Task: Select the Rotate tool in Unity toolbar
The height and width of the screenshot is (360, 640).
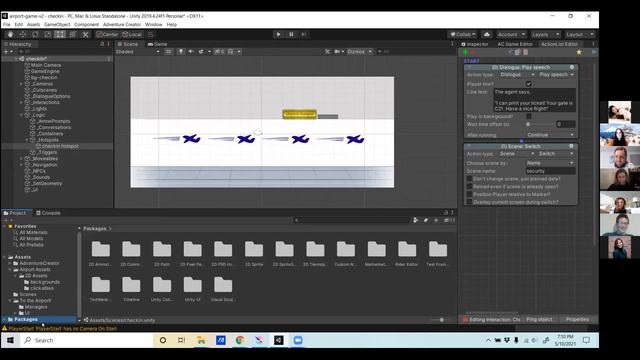Action: 35,35
